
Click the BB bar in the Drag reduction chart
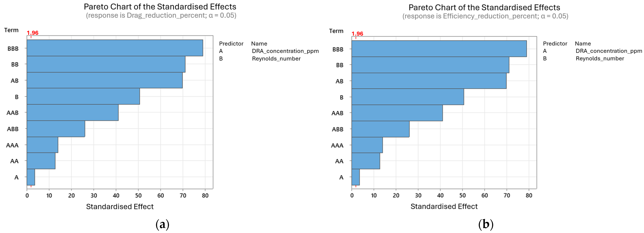(x=106, y=64)
